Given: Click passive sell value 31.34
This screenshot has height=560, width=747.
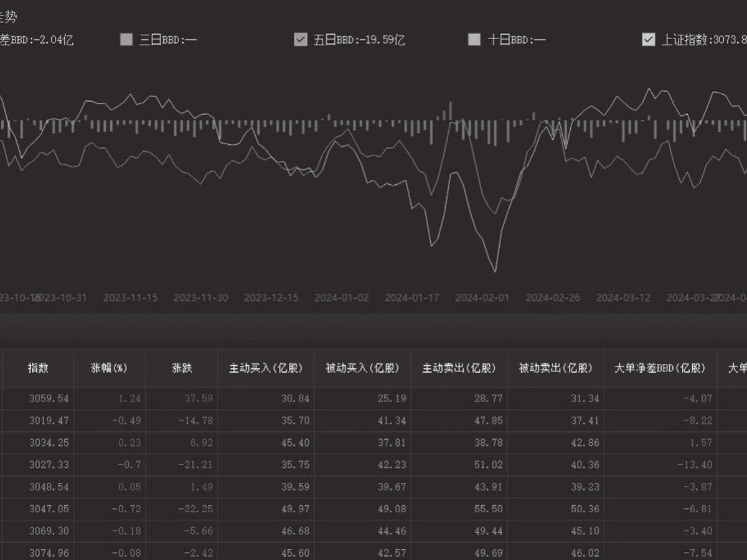Looking at the screenshot, I should [556, 398].
